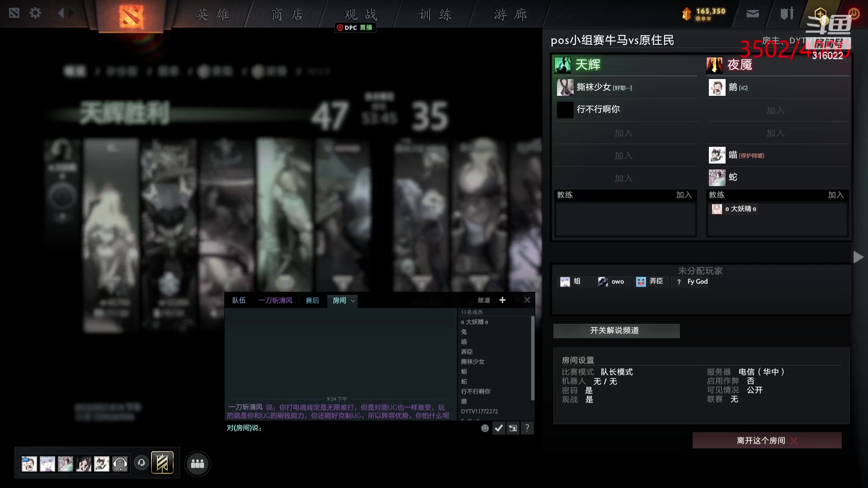Open the armory shield-and-sword icon
Screen dimensions: 868x488
(787, 14)
